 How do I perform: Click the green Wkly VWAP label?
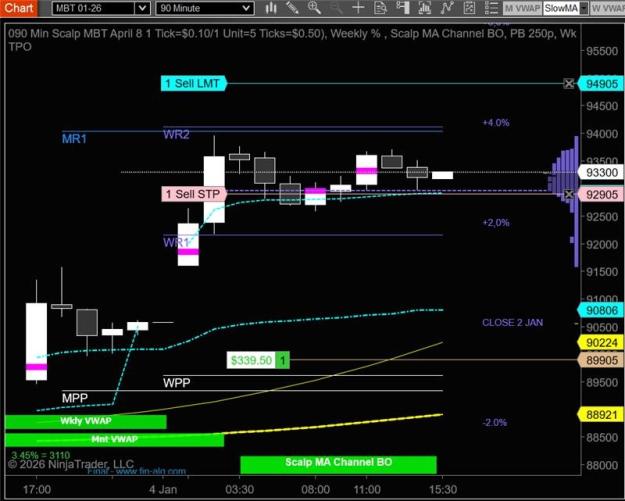[86, 422]
